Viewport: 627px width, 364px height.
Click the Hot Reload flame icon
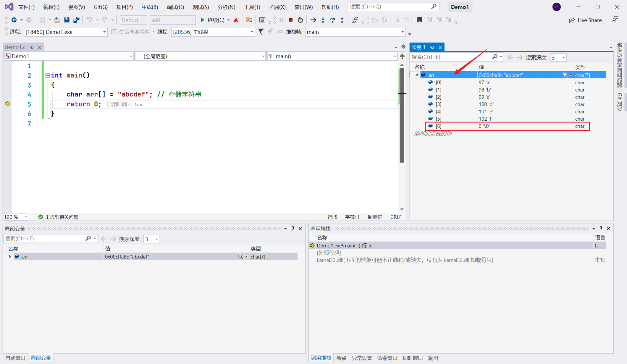236,20
